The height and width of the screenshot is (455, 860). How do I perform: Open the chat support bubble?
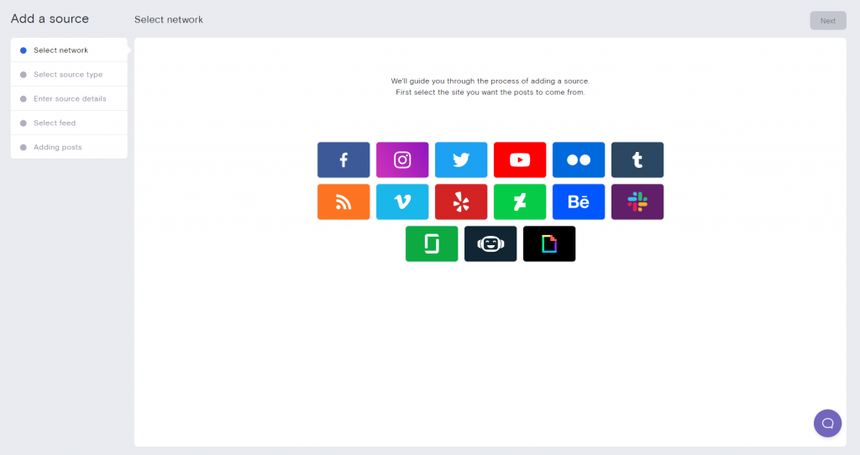tap(827, 423)
